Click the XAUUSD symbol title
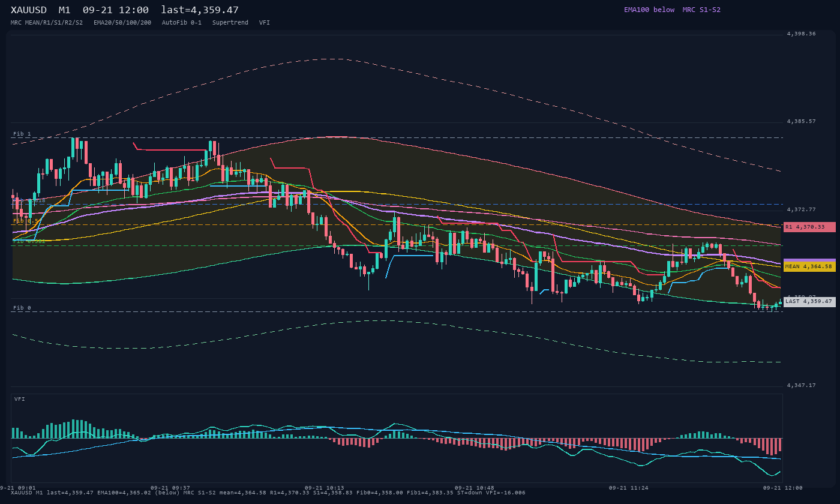The image size is (840, 504). [x=29, y=10]
